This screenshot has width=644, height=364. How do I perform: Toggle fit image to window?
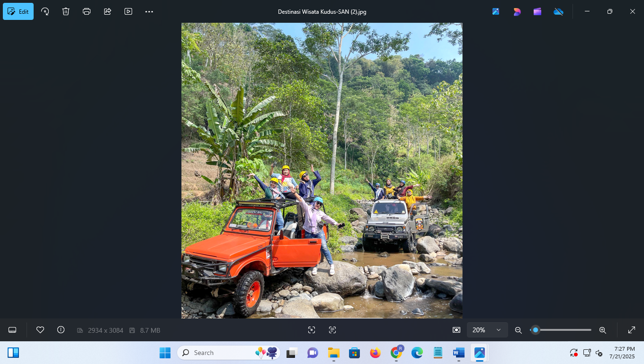coord(455,330)
